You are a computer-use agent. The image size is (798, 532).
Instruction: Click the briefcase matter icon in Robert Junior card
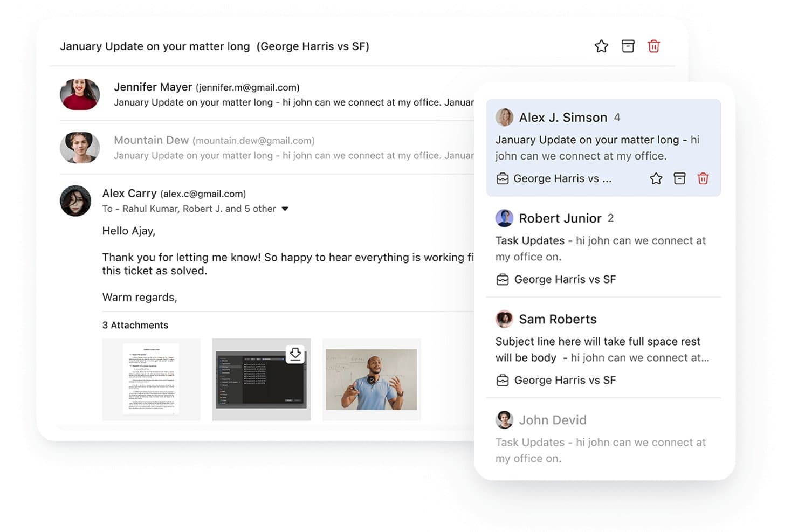coord(503,279)
